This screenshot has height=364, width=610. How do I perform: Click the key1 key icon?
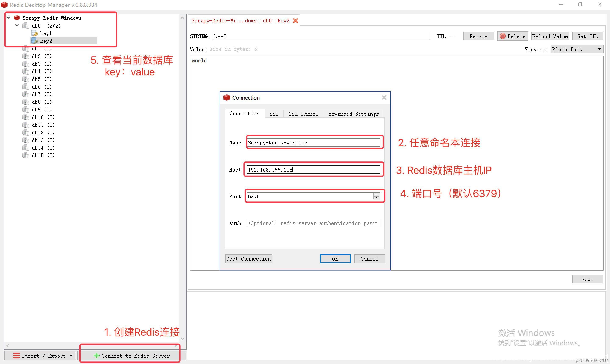[x=34, y=33]
